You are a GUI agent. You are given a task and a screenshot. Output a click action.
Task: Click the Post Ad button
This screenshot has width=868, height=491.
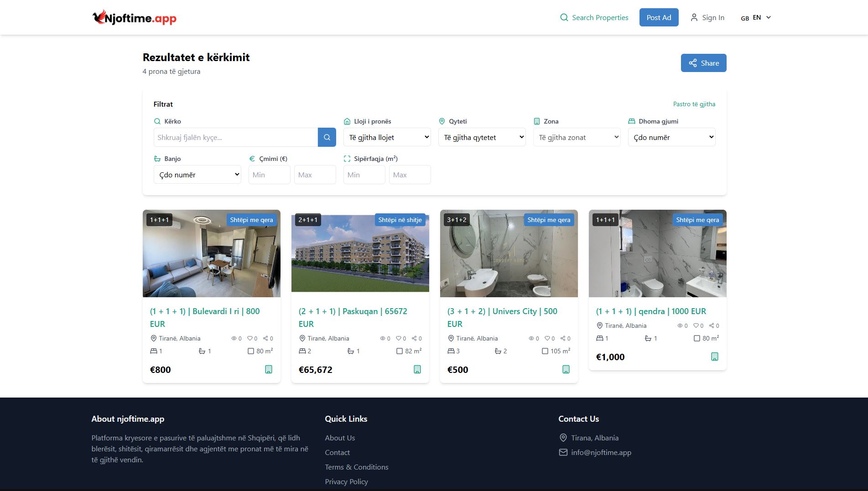(659, 17)
